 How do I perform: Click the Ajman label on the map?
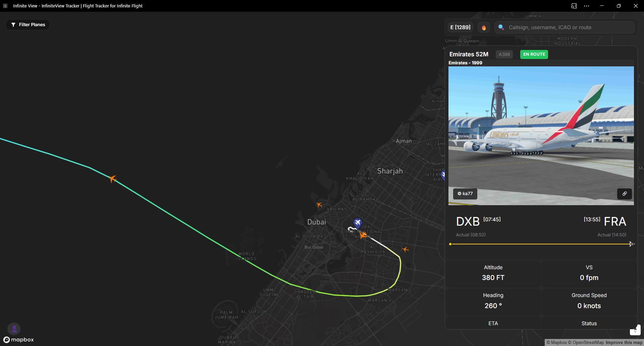pyautogui.click(x=404, y=141)
